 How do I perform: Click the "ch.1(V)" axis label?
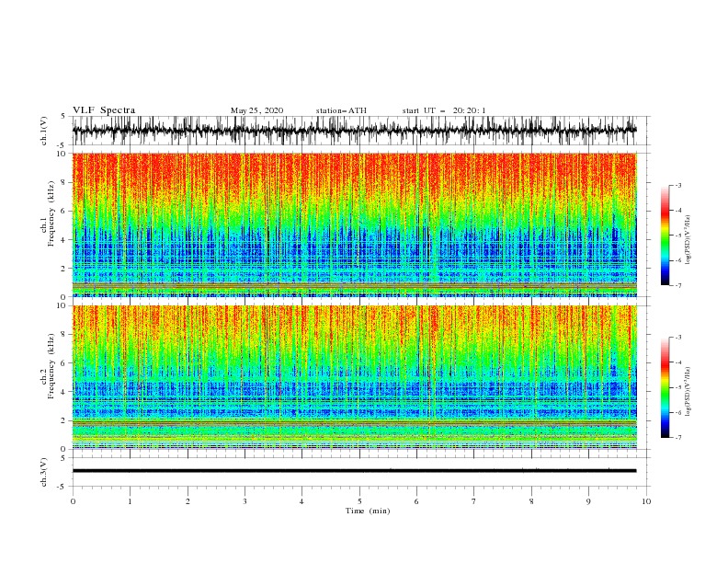point(44,131)
